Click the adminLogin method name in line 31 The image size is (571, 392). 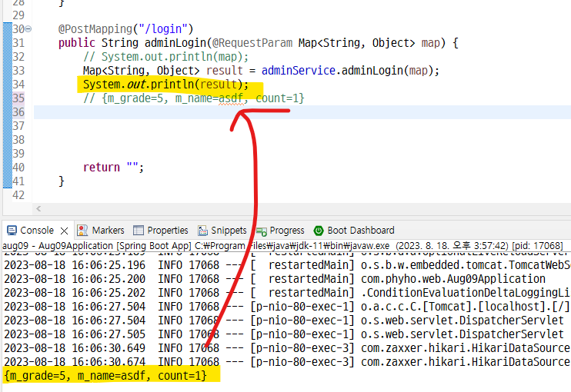[x=175, y=43]
